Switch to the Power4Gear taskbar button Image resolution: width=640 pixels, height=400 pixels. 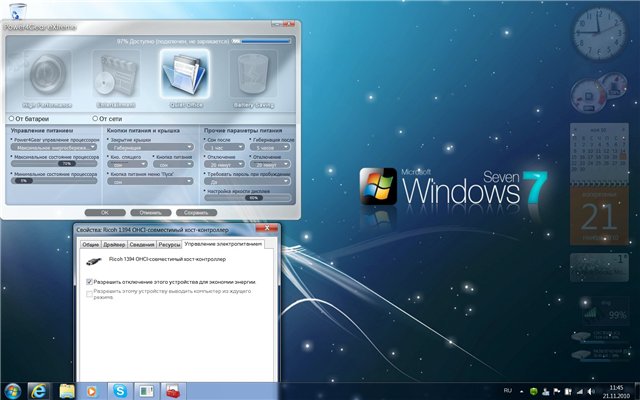coord(147,391)
